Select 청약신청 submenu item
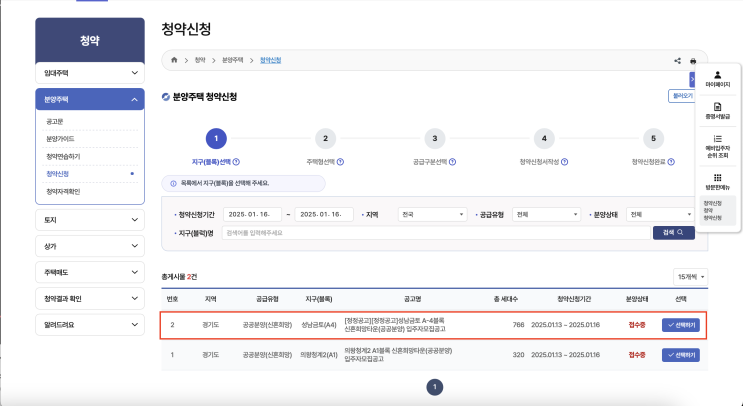The width and height of the screenshot is (743, 406). pos(57,174)
